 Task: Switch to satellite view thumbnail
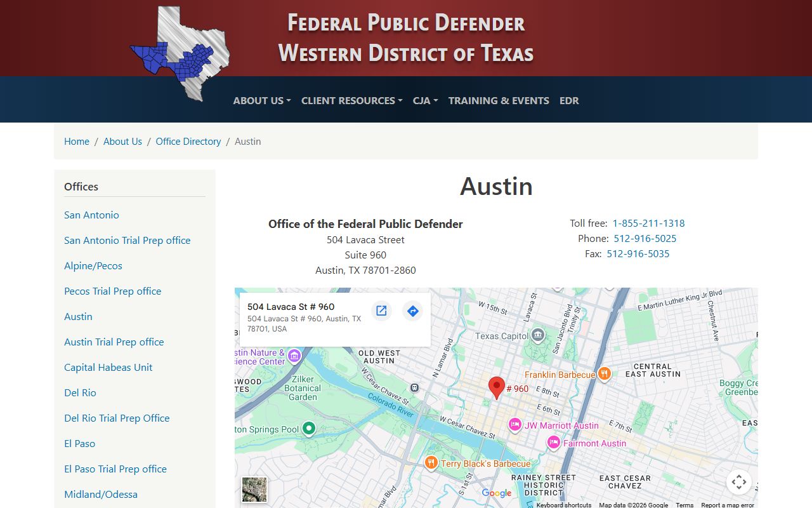[254, 490]
